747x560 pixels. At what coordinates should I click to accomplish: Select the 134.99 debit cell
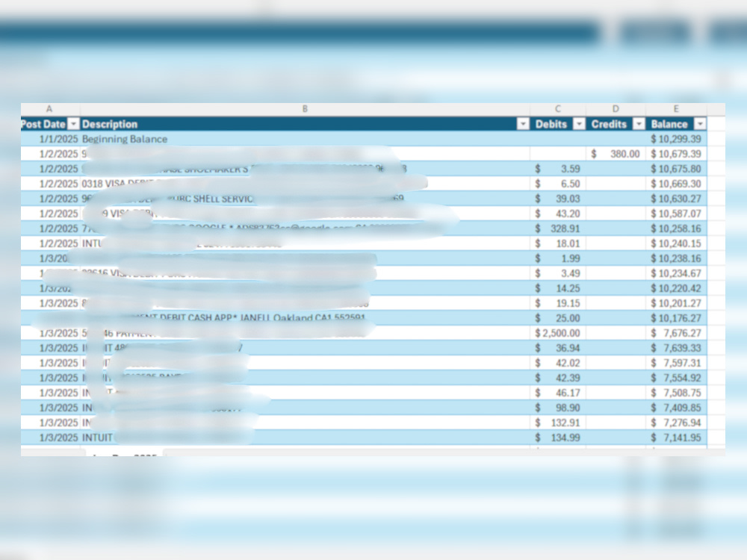click(558, 438)
